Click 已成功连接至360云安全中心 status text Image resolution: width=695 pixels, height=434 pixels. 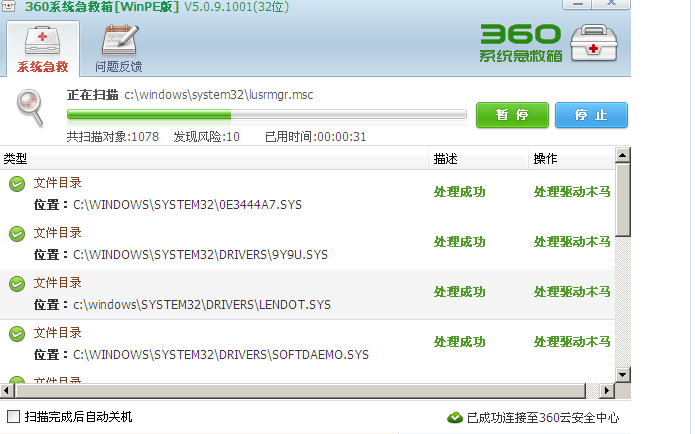coord(543,418)
